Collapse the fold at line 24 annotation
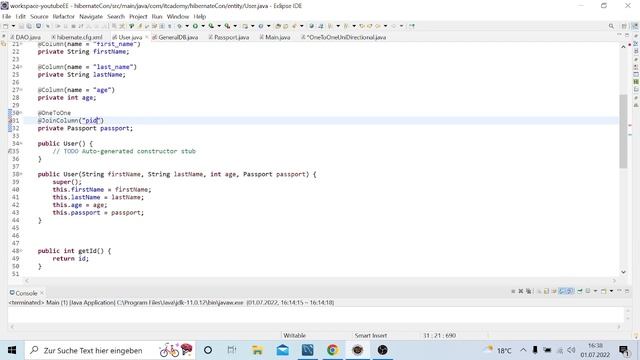Image resolution: width=640 pixels, height=360 pixels. coord(21,67)
